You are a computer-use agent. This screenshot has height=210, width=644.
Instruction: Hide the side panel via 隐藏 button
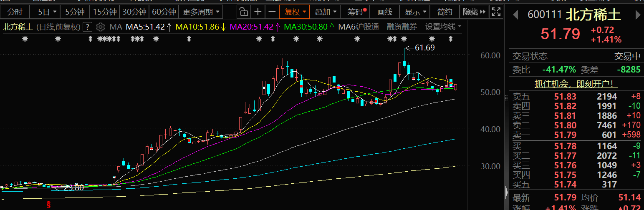click(x=474, y=12)
